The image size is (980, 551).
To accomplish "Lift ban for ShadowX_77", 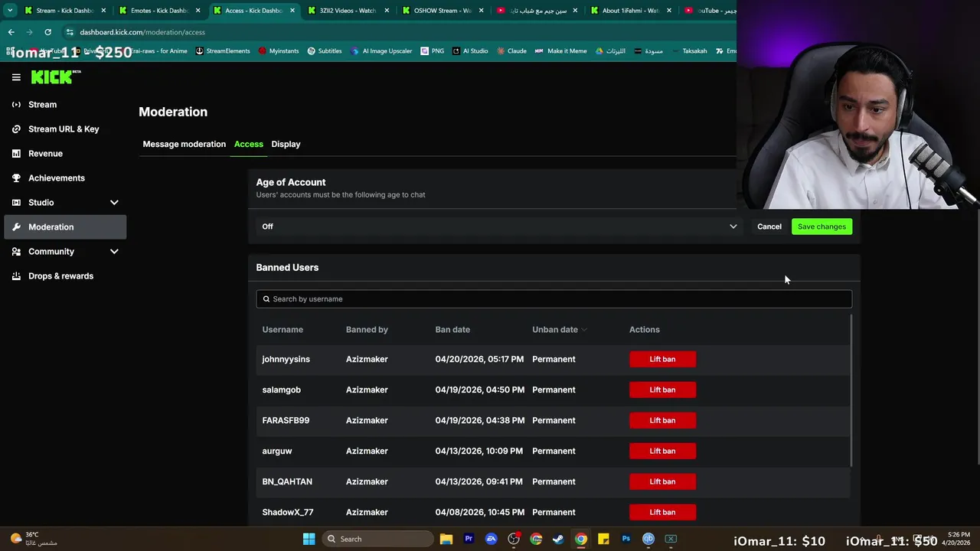I will click(x=662, y=512).
